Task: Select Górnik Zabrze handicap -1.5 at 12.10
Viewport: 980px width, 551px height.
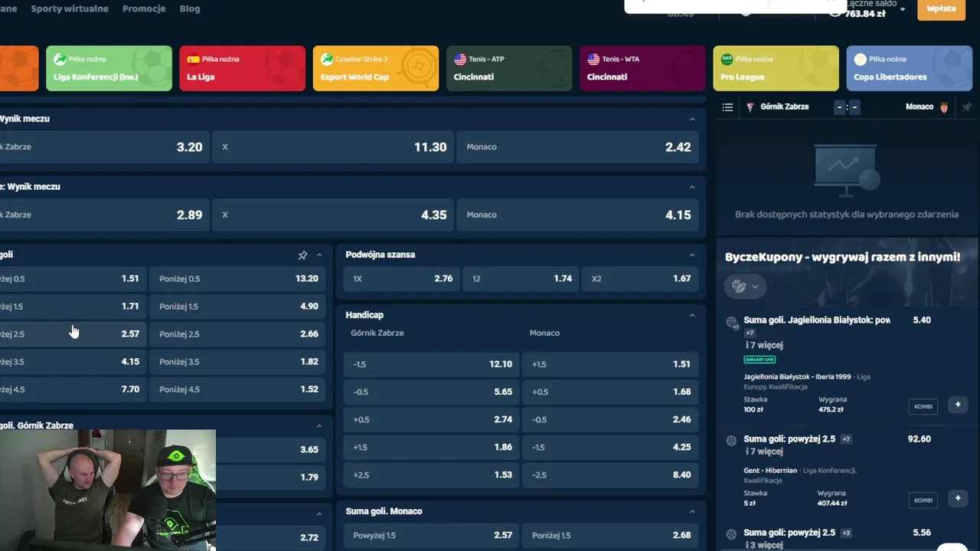Action: click(x=431, y=364)
